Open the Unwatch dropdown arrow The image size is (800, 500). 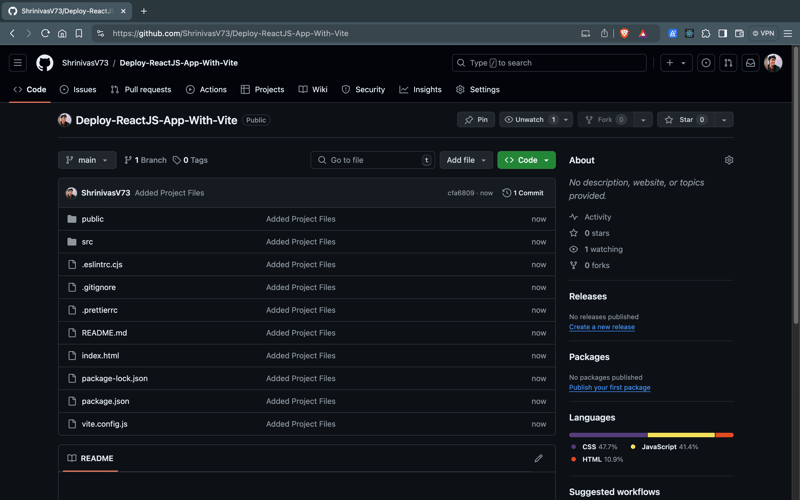pyautogui.click(x=566, y=119)
